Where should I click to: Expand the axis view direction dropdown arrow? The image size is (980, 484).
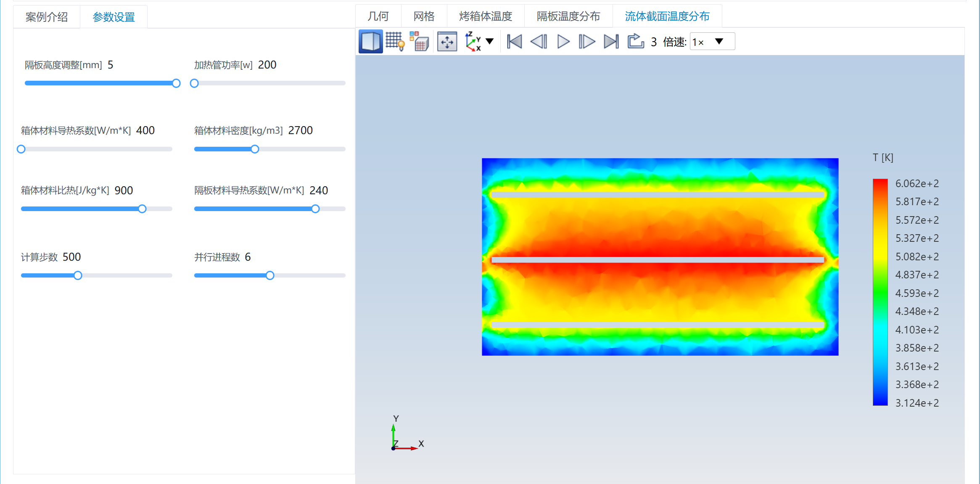[x=490, y=41]
